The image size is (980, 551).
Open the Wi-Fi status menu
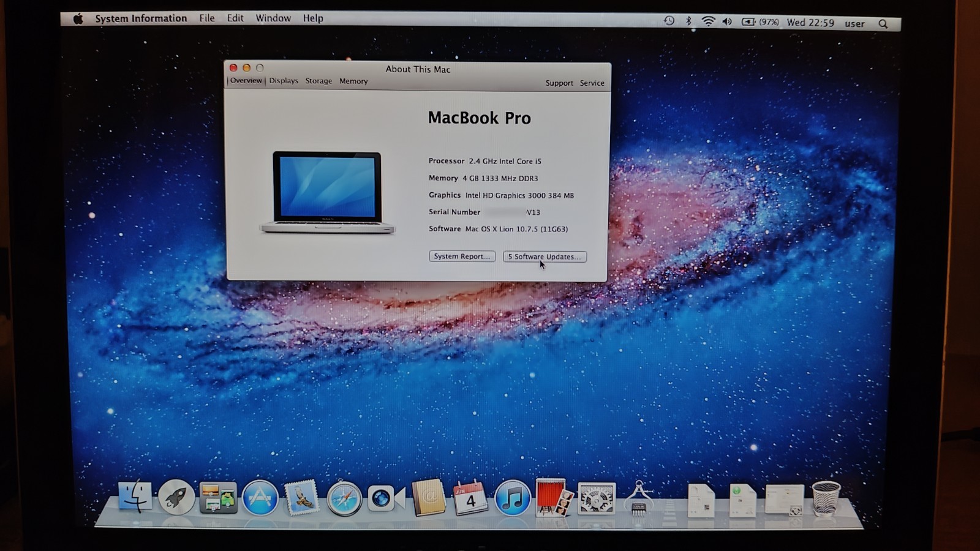click(x=708, y=21)
